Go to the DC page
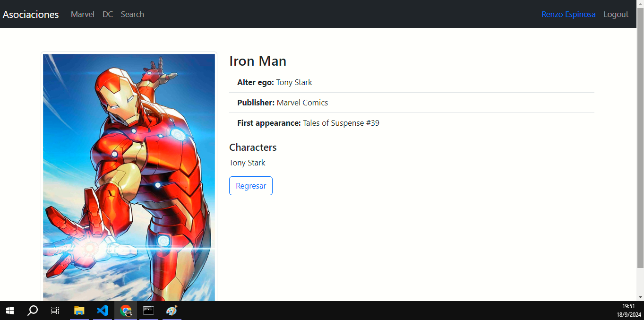The height and width of the screenshot is (320, 644). click(108, 14)
